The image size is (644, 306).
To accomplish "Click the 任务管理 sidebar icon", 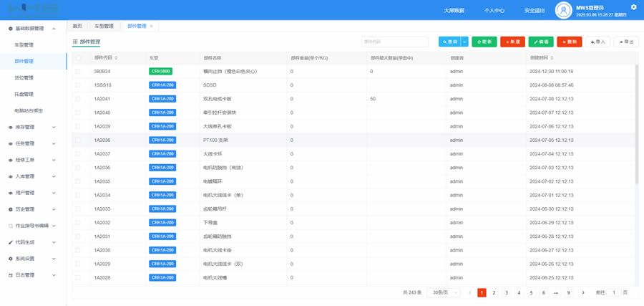I will point(11,143).
